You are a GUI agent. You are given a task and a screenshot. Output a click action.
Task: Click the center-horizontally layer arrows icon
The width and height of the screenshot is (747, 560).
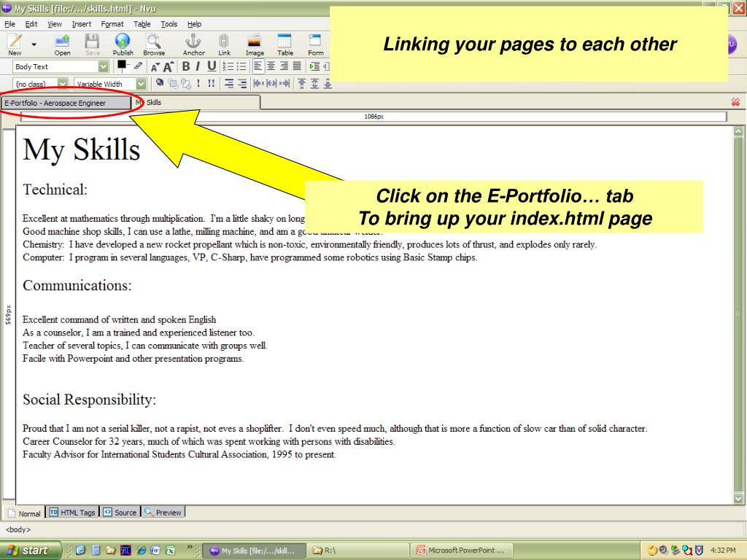point(271,83)
